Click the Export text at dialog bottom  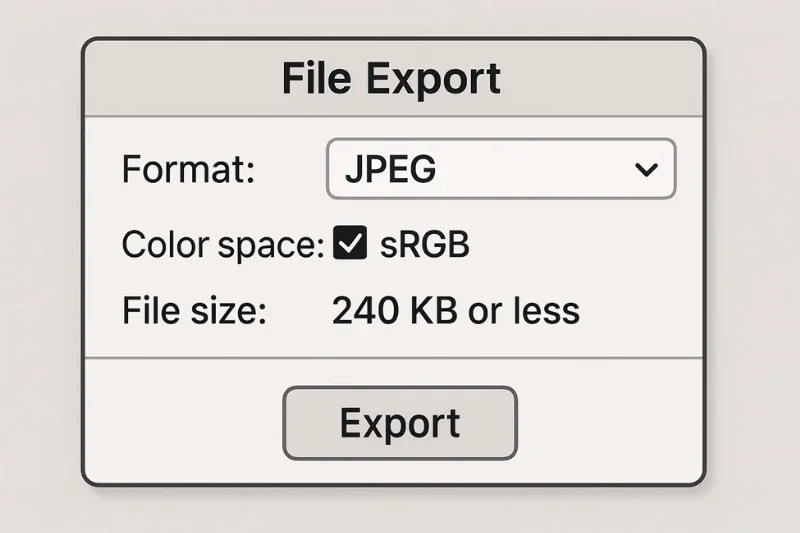click(399, 423)
